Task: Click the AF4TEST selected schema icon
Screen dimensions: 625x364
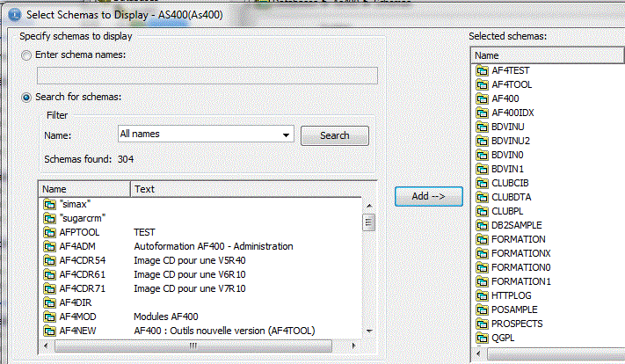Action: (482, 71)
